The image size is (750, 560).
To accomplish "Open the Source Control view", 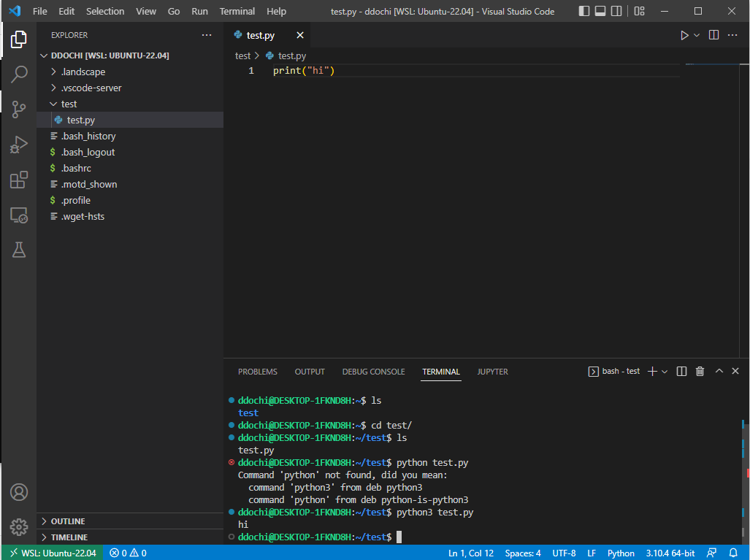I will (19, 109).
